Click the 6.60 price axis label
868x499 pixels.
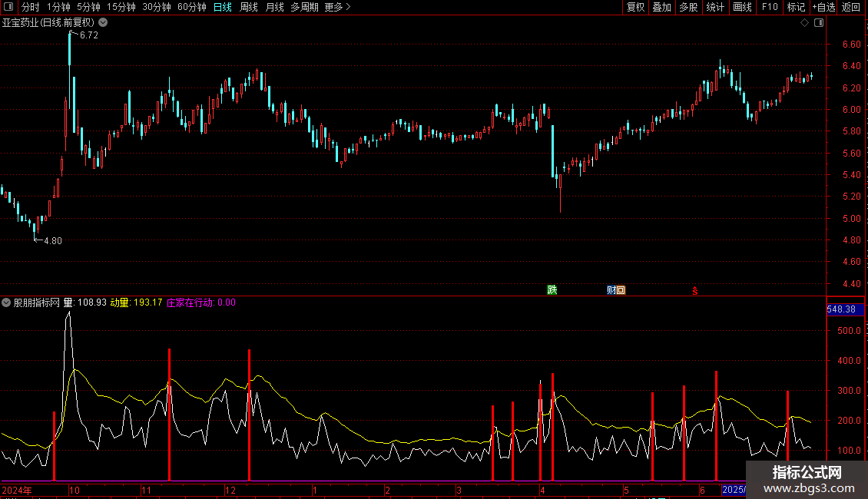point(851,45)
